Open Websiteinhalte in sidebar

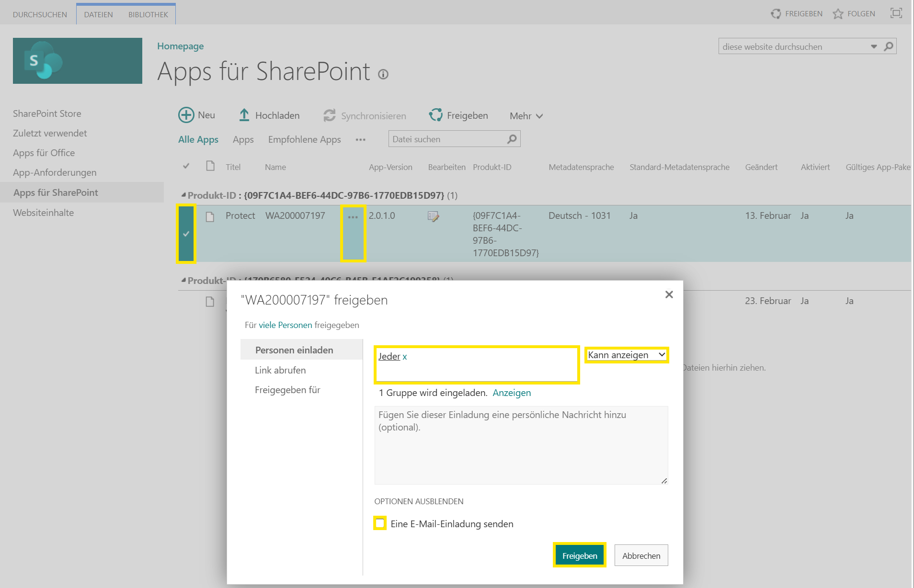coord(43,213)
